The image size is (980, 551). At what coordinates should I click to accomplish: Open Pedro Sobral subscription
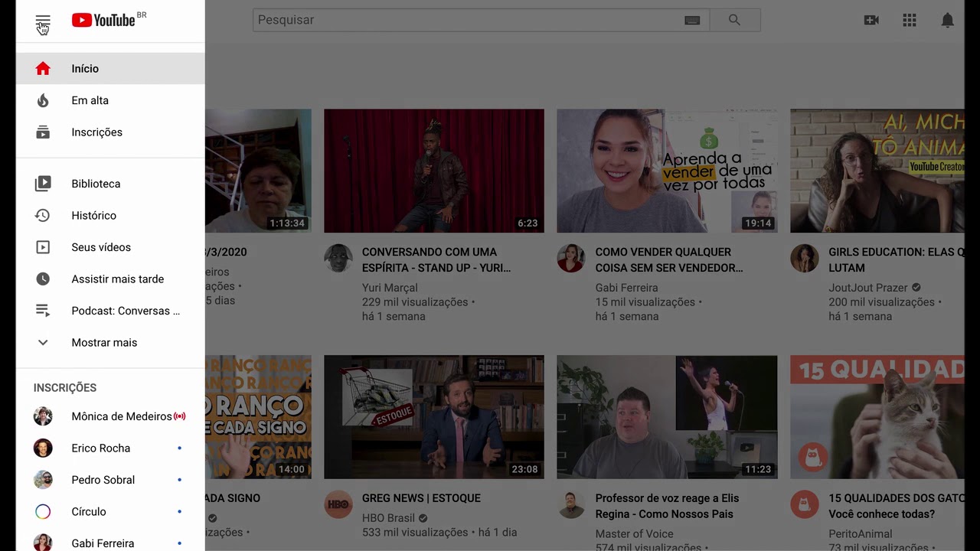(x=110, y=480)
